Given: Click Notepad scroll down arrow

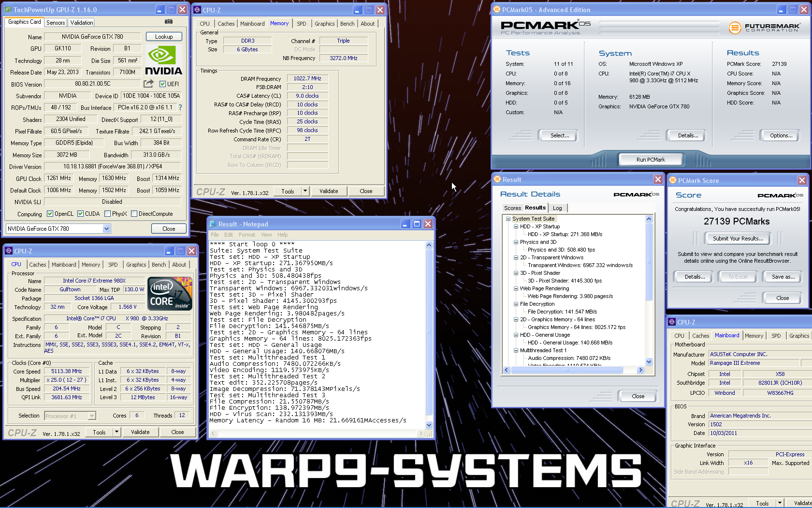Looking at the screenshot, I should [x=429, y=425].
